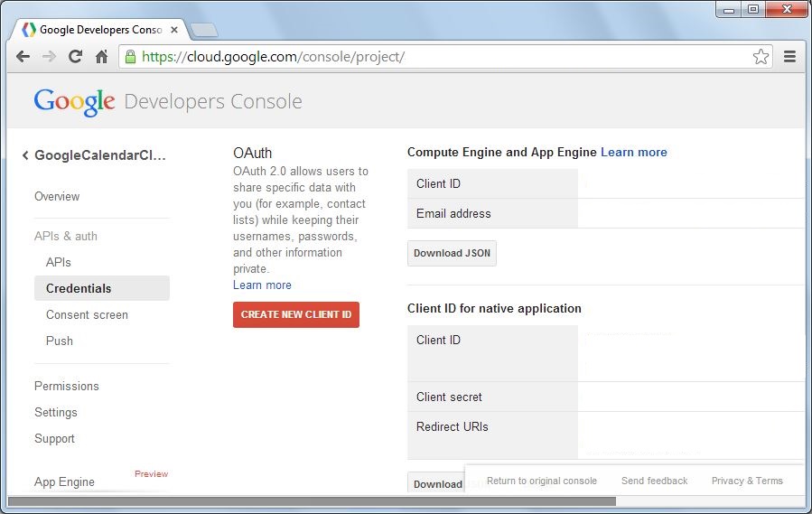Click Client ID label under Compute Engine
The width and height of the screenshot is (812, 514).
pyautogui.click(x=438, y=183)
